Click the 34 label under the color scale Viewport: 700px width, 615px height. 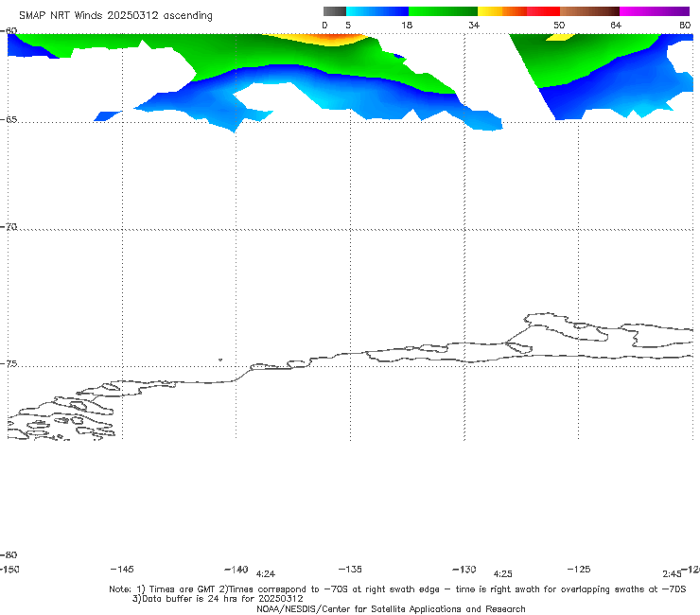[x=474, y=25]
